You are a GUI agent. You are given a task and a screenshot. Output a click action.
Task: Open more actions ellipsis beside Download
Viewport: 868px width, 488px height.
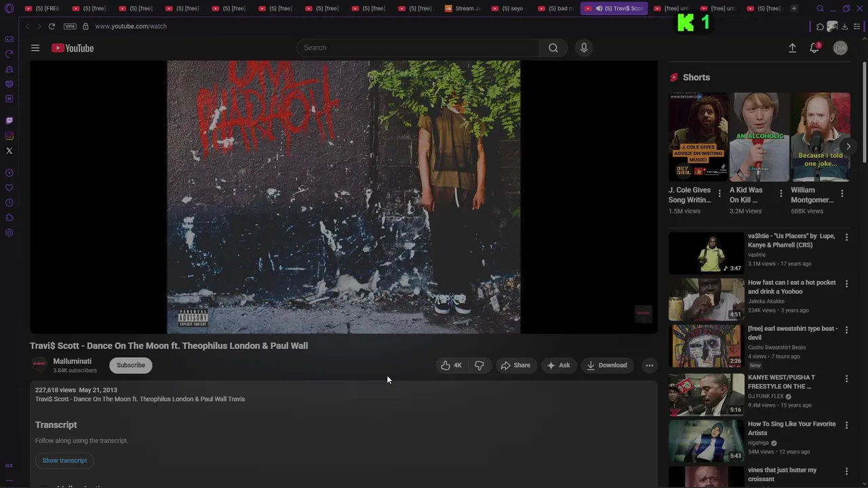(650, 365)
